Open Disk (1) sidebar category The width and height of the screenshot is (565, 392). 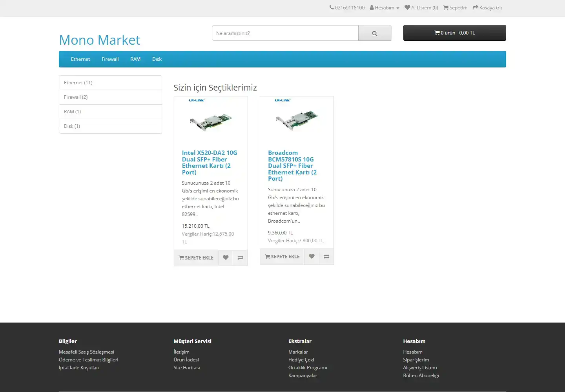click(x=110, y=126)
